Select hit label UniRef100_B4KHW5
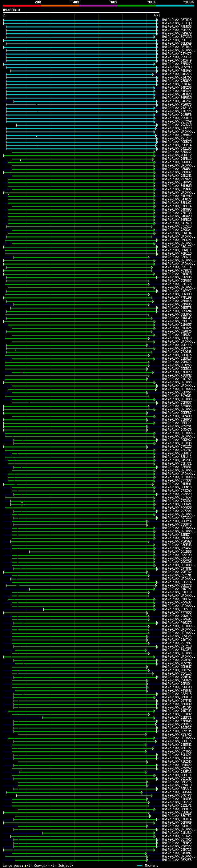 click(177, 186)
